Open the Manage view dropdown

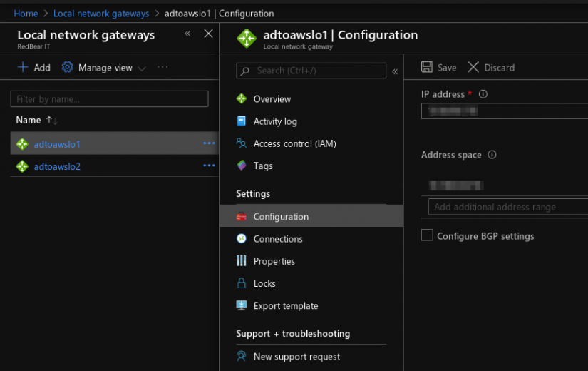pos(104,68)
